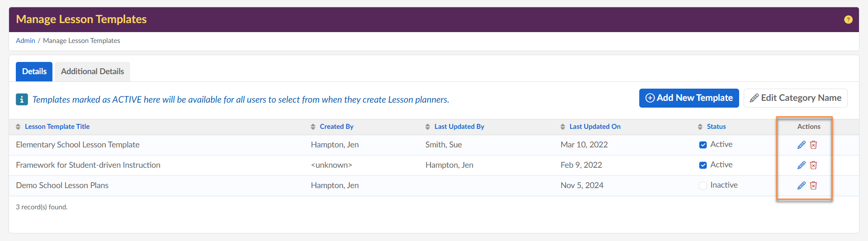Open the yellow help question mark icon

[x=848, y=19]
